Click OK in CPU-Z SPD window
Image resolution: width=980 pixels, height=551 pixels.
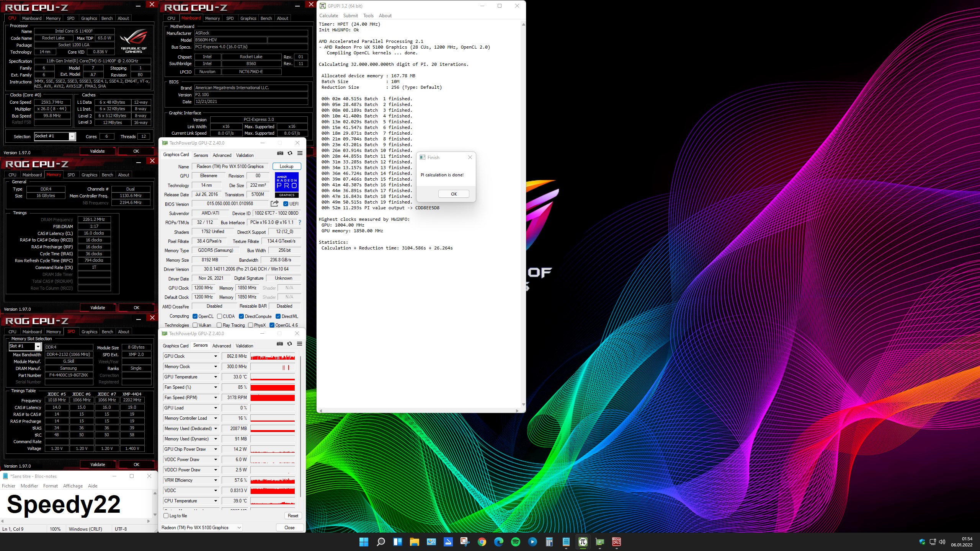tap(136, 465)
